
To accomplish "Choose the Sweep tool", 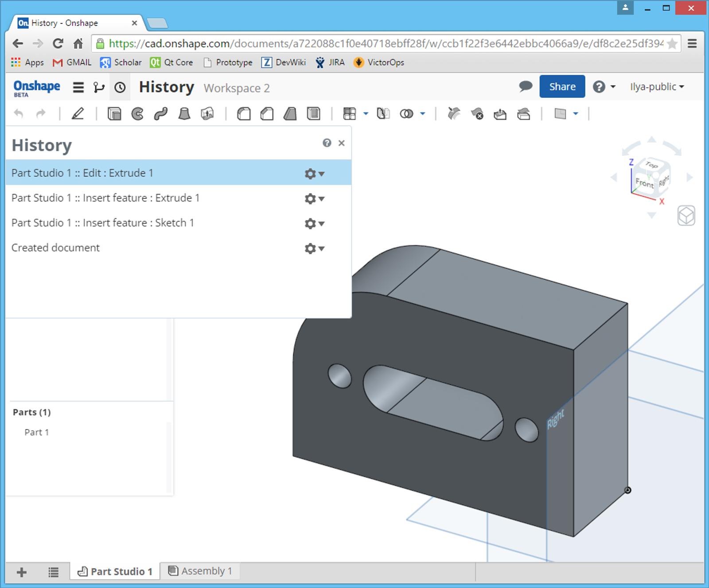I will point(160,114).
